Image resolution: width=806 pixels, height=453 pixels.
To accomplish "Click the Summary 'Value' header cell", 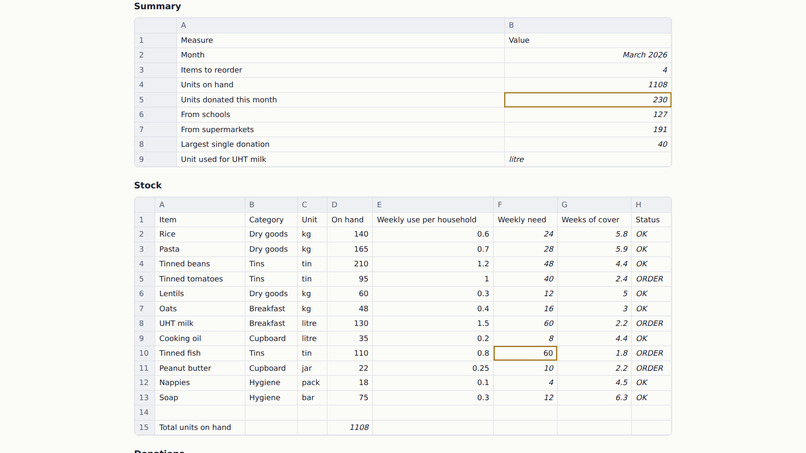I will [588, 40].
